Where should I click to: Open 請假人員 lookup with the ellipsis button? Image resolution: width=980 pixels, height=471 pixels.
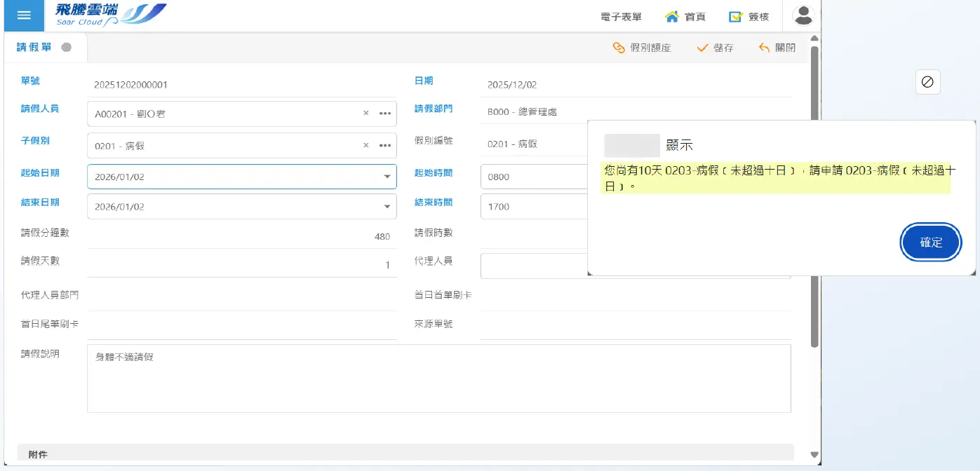click(x=384, y=113)
